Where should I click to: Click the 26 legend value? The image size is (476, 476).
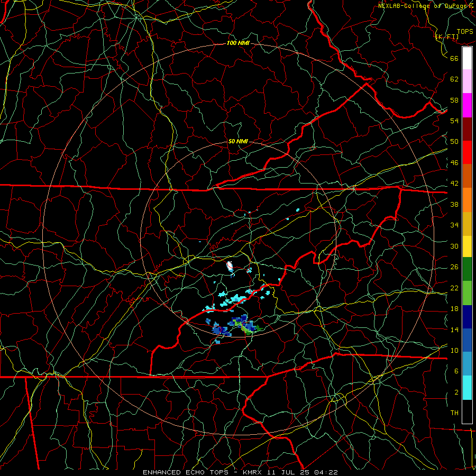point(454,267)
